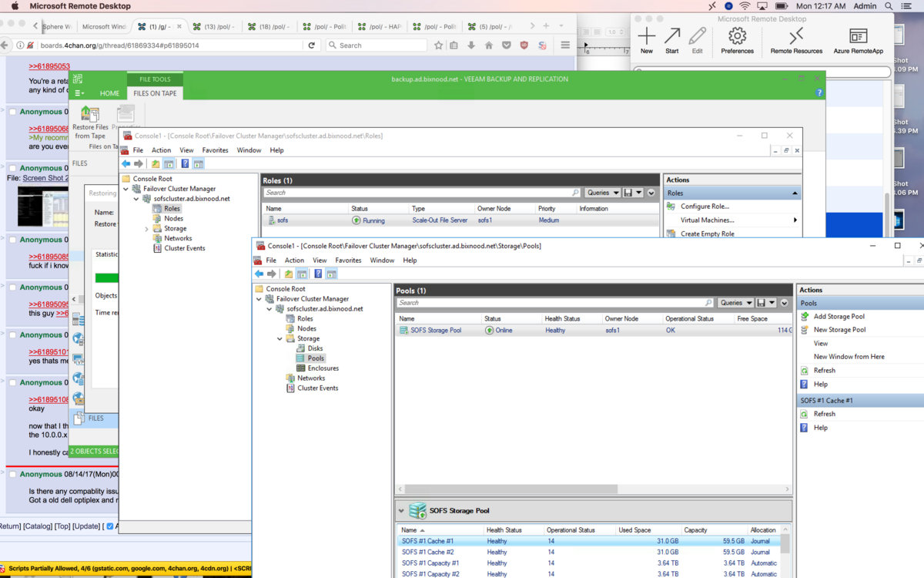Screen dimensions: 924x578
Task: Click Firefox downloads arrow icon
Action: click(471, 45)
